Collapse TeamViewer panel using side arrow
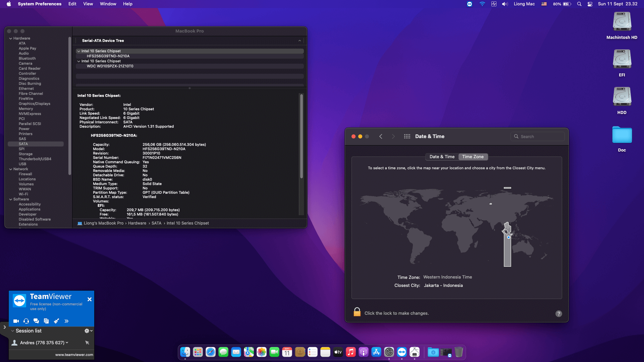 (4, 327)
